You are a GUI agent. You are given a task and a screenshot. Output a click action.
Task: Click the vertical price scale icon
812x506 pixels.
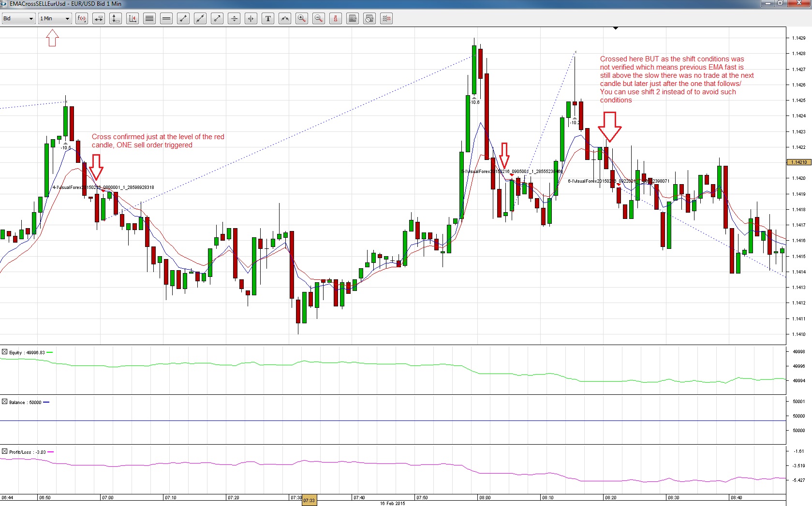point(116,18)
